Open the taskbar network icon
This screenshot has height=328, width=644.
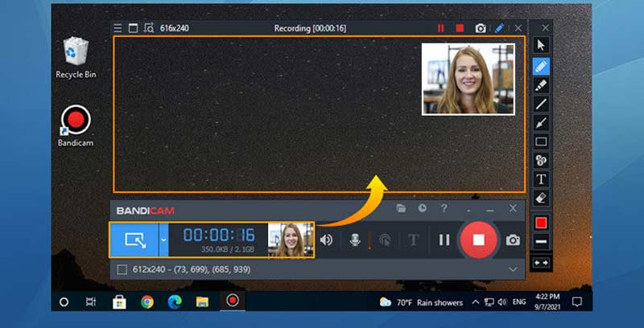(x=489, y=302)
